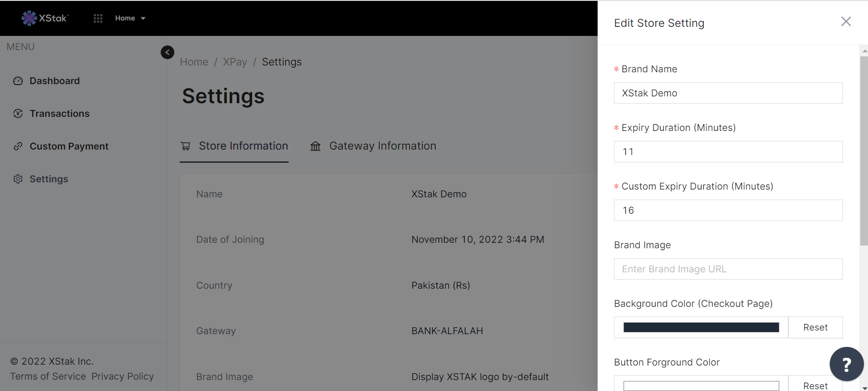Screen dimensions: 868x391
Task: Click the XStak logo icon
Action: coord(29,18)
